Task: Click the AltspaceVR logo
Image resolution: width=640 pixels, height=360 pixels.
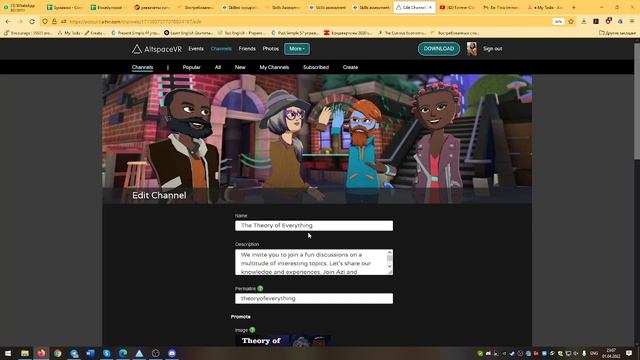Action: 157,49
